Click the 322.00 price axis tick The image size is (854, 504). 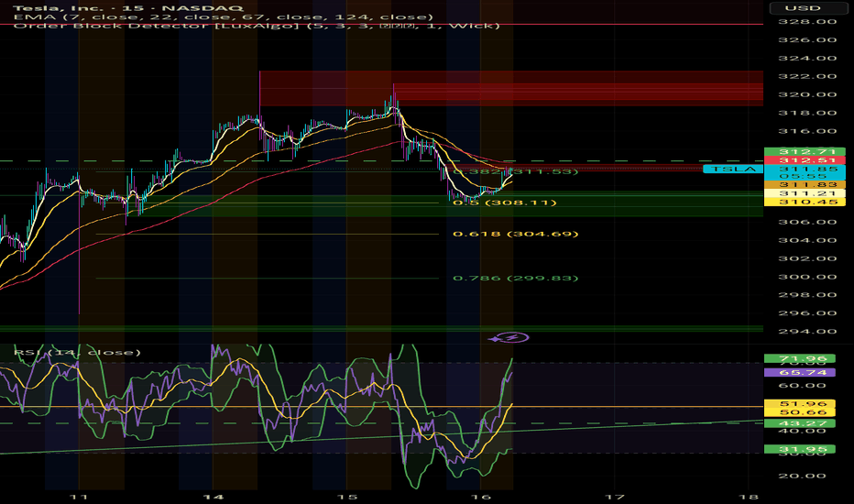807,76
